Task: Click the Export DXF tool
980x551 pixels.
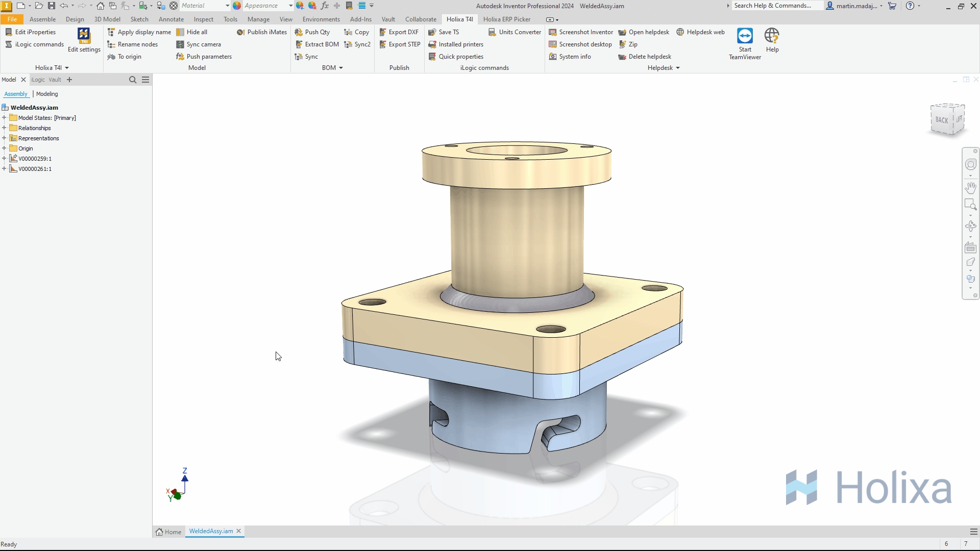Action: (x=399, y=32)
